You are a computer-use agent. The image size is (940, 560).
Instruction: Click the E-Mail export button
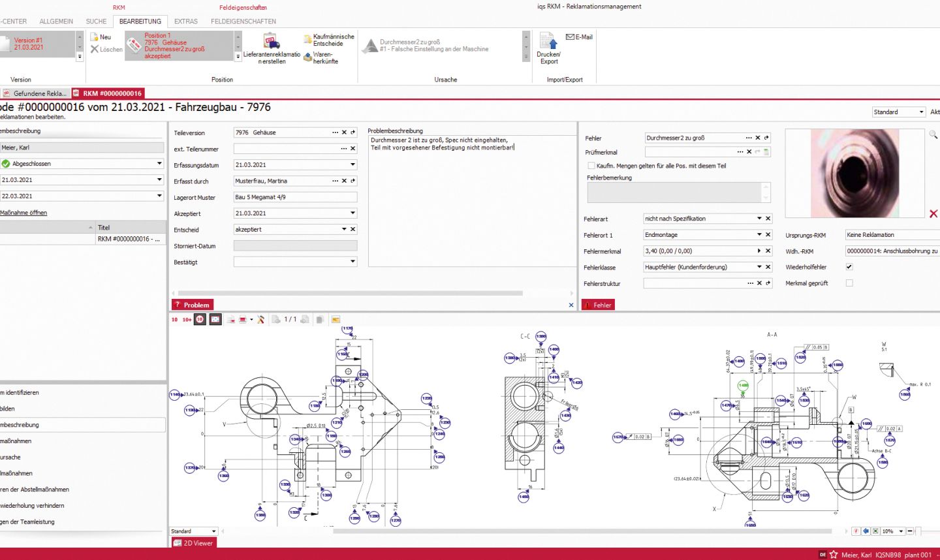tap(579, 37)
